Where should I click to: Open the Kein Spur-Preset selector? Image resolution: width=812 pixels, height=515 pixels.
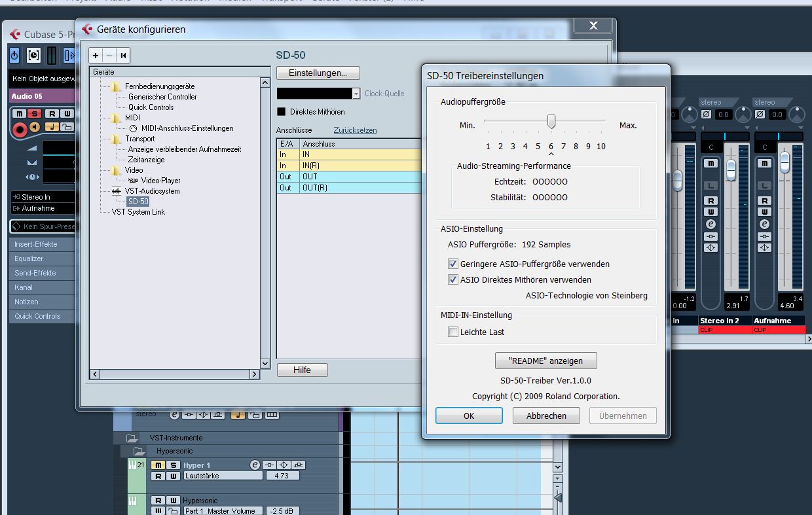[x=43, y=226]
